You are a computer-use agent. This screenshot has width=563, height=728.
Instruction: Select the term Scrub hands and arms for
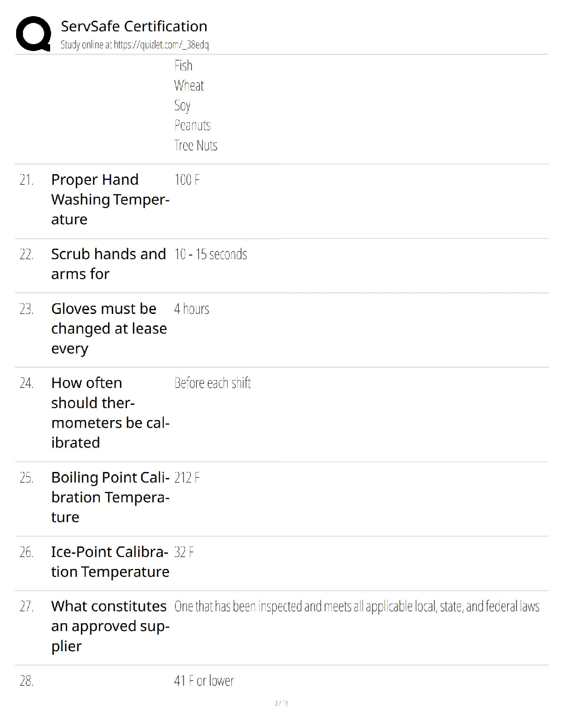[109, 264]
